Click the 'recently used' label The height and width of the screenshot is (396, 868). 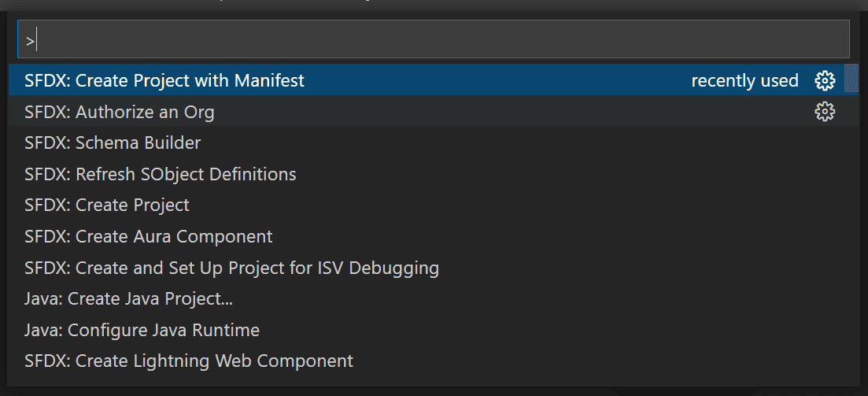[744, 81]
